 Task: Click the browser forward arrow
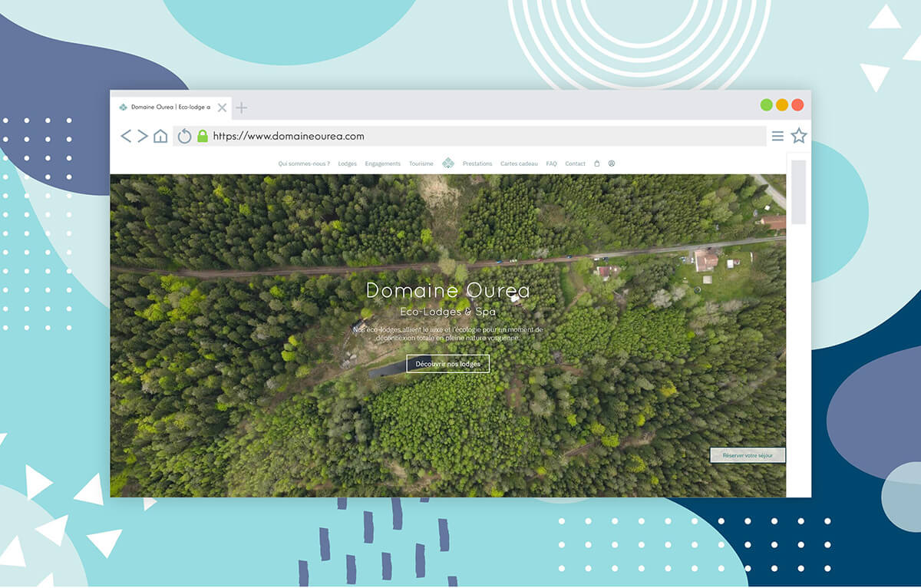143,136
